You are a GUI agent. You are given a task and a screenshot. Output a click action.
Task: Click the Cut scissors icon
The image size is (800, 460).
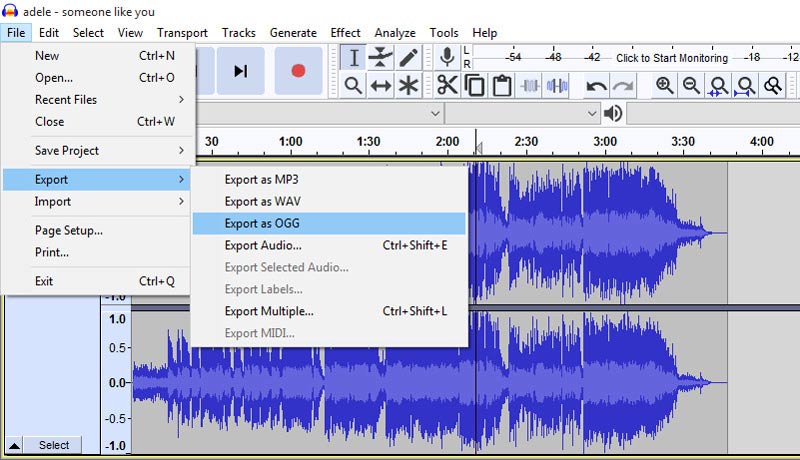point(447,86)
